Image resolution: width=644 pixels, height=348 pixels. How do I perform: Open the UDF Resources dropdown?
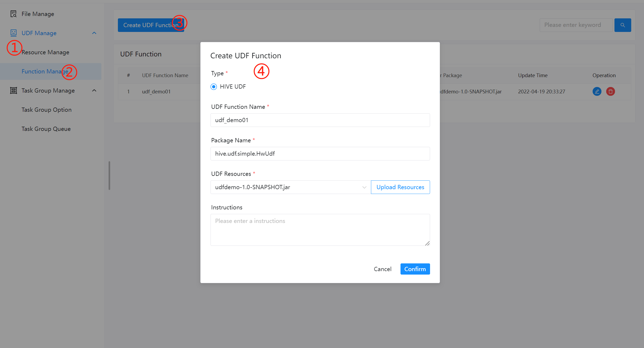coord(290,187)
